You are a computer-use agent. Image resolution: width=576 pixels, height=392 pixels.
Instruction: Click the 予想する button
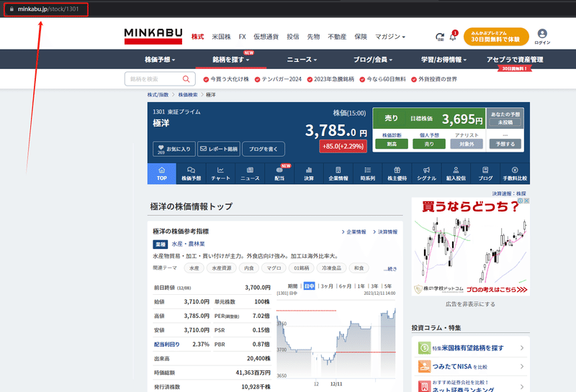point(505,144)
